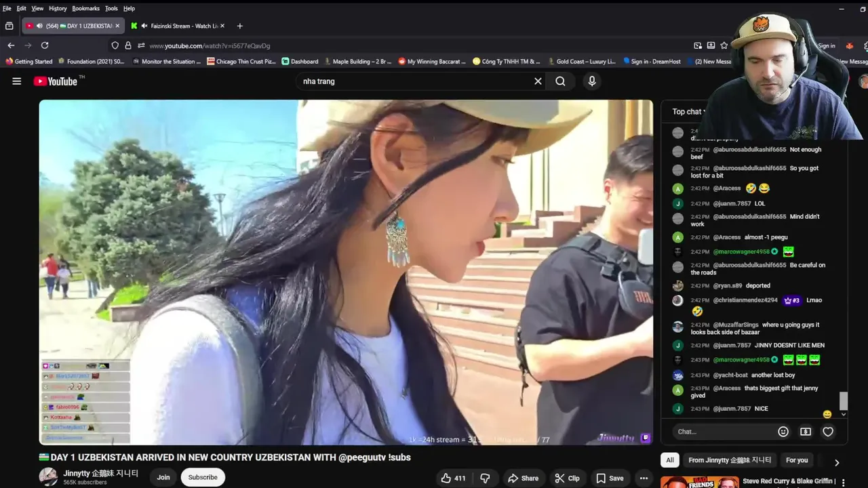Open emoji picker in chat box
The height and width of the screenshot is (488, 868).
[x=783, y=432]
